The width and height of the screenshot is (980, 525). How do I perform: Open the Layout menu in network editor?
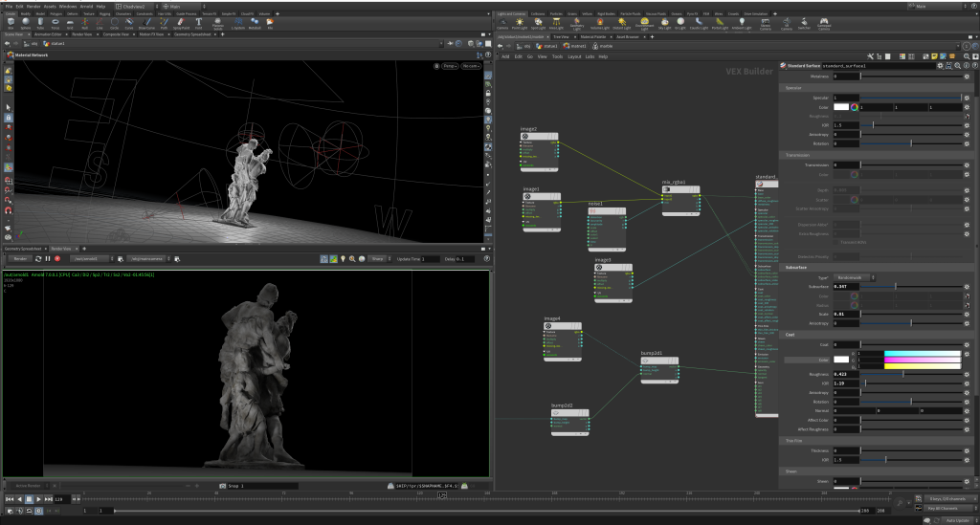pos(574,56)
